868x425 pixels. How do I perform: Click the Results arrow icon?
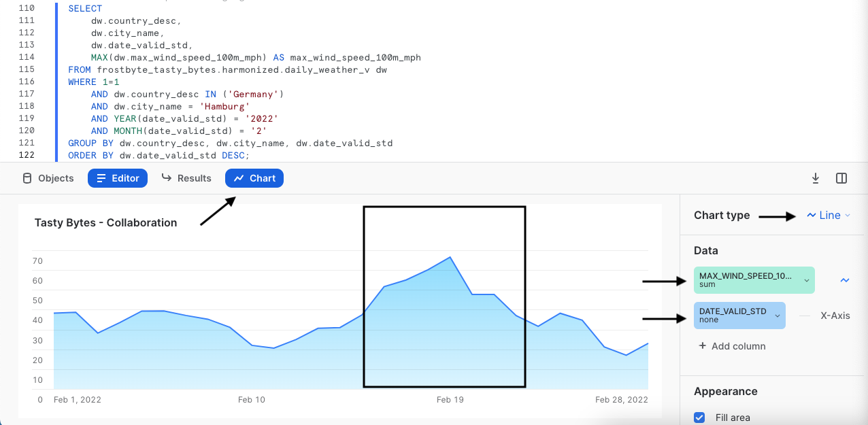click(x=167, y=178)
